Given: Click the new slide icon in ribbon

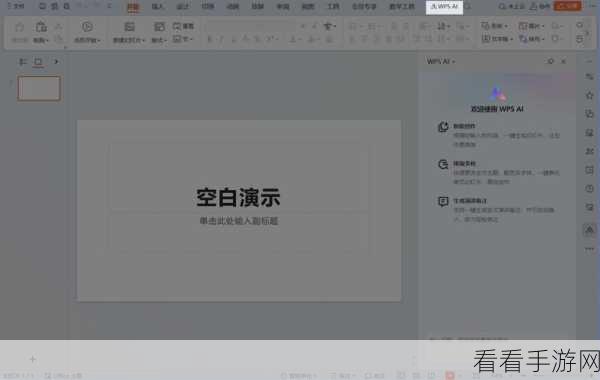Looking at the screenshot, I should click(x=129, y=26).
